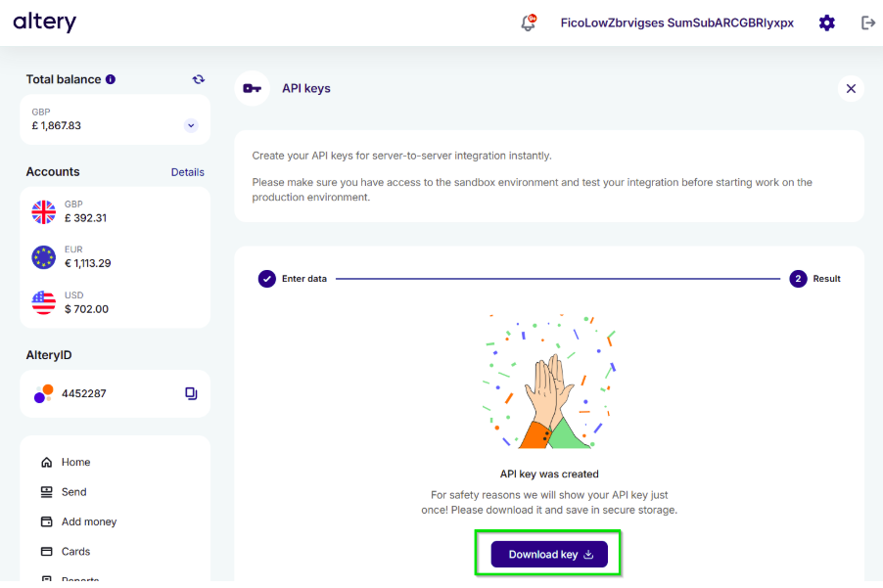Viewport: 883px width, 588px height.
Task: Select the GBP £392.31 account
Action: 115,211
